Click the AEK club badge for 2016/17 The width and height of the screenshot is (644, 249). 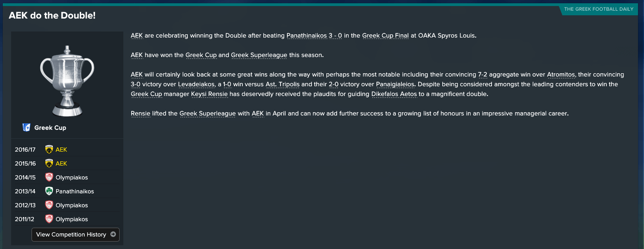click(49, 149)
